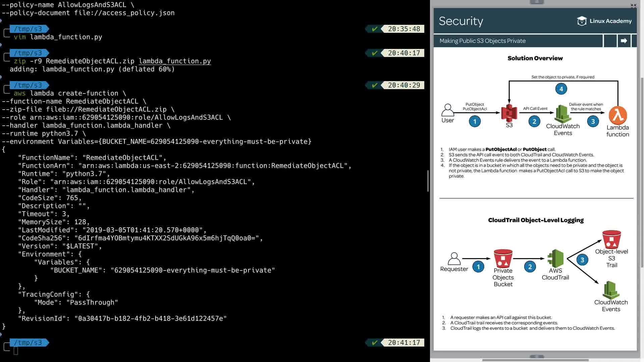
Task: Click the Requester person icon
Action: pos(454,259)
